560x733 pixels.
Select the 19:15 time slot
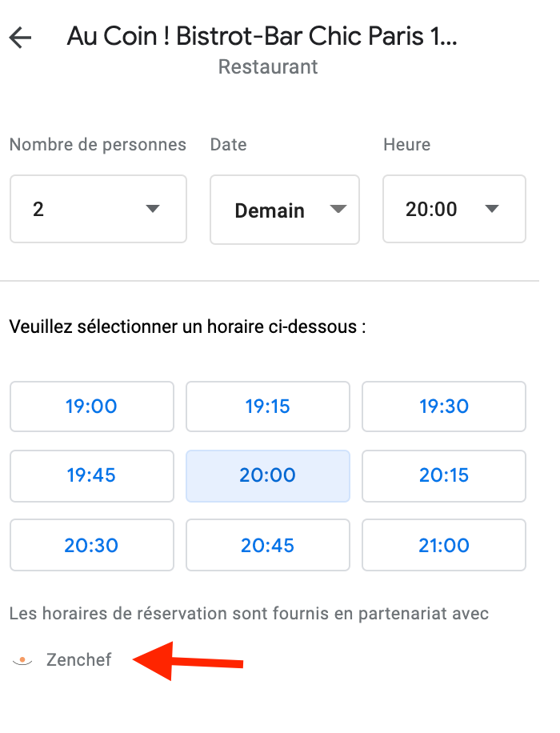[x=268, y=407]
